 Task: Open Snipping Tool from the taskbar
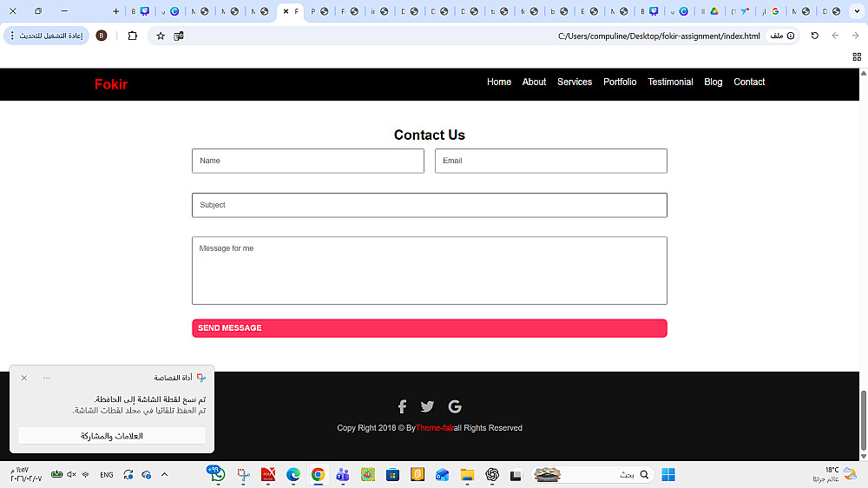coord(243,475)
